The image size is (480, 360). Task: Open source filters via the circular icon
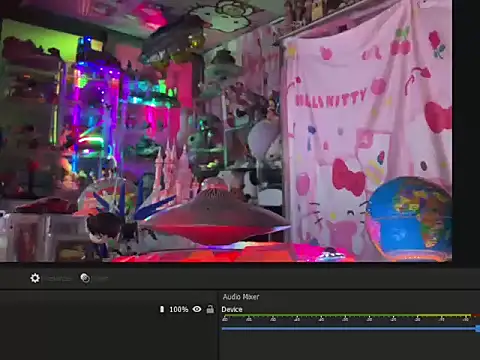pyautogui.click(x=85, y=278)
